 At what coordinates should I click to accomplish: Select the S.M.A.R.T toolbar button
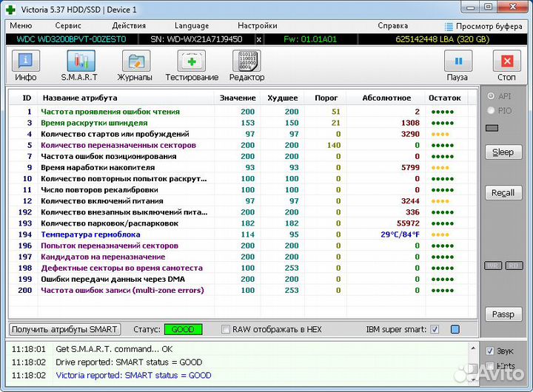point(79,66)
